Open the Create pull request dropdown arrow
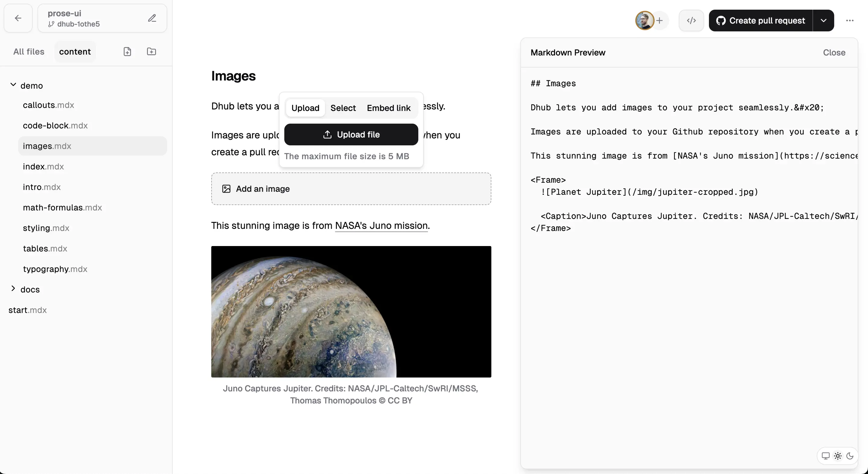The width and height of the screenshot is (868, 474). point(824,20)
